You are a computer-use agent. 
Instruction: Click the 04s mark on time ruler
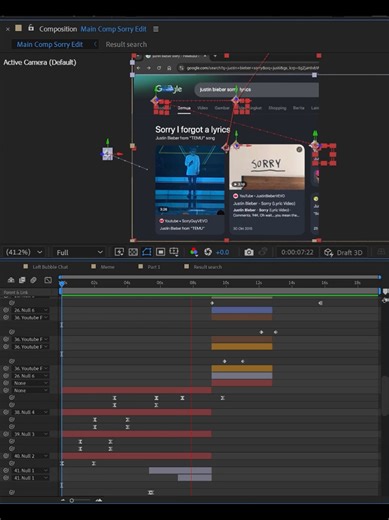point(127,283)
